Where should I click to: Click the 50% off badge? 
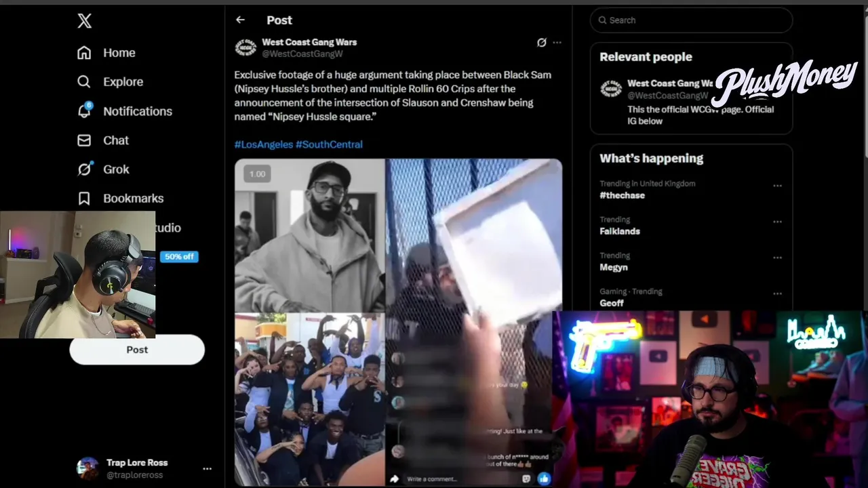point(179,257)
